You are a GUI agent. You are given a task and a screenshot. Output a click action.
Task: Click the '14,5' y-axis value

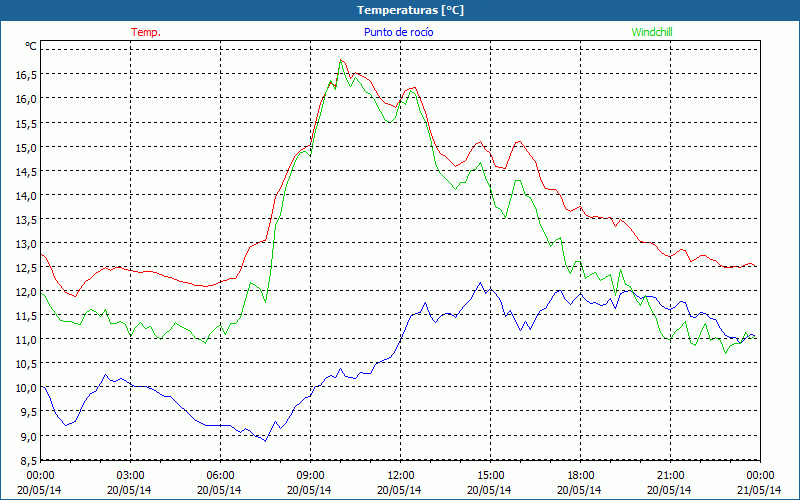(26, 171)
